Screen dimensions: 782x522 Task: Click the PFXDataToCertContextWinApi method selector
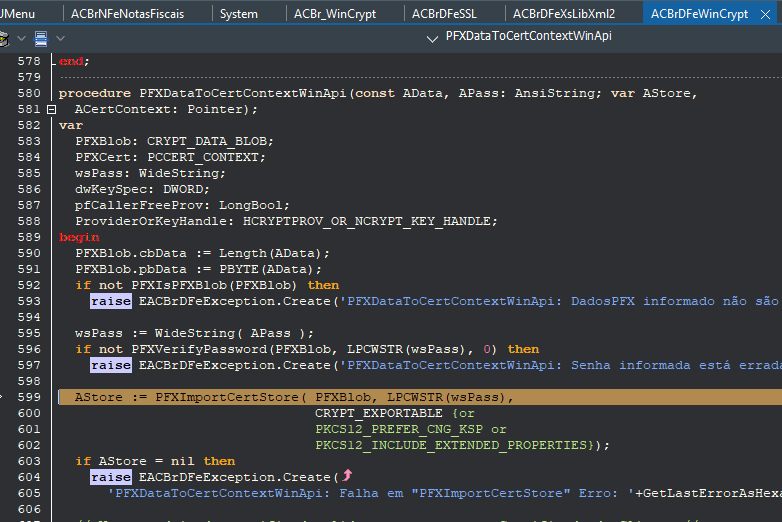point(529,36)
